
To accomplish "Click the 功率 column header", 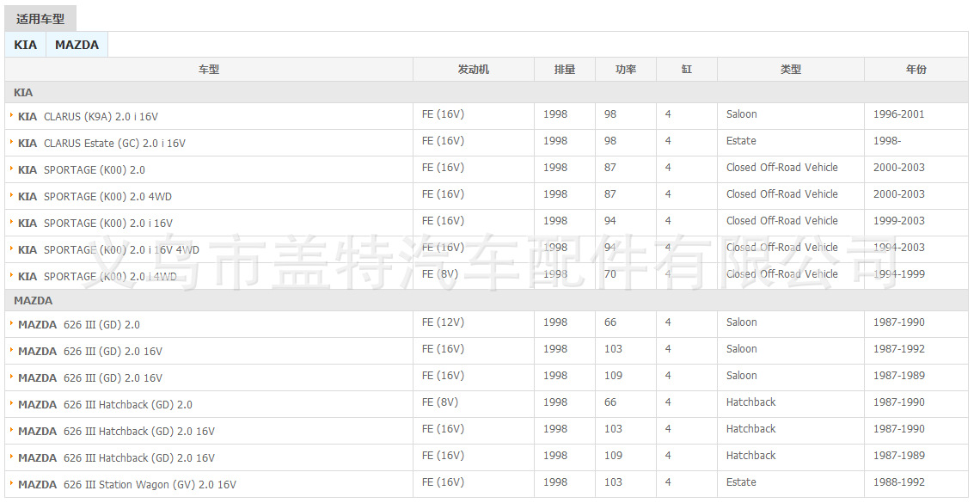I will 626,70.
